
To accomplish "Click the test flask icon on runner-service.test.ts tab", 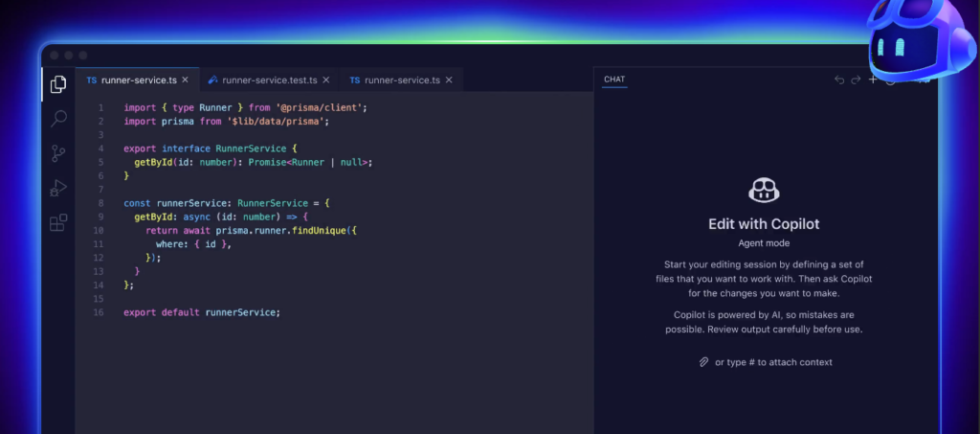I will pos(213,80).
